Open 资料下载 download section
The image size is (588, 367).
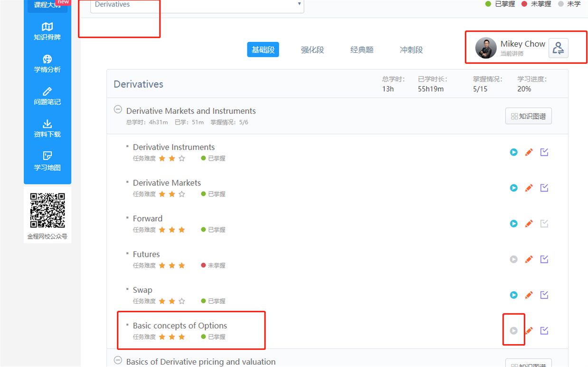point(47,128)
